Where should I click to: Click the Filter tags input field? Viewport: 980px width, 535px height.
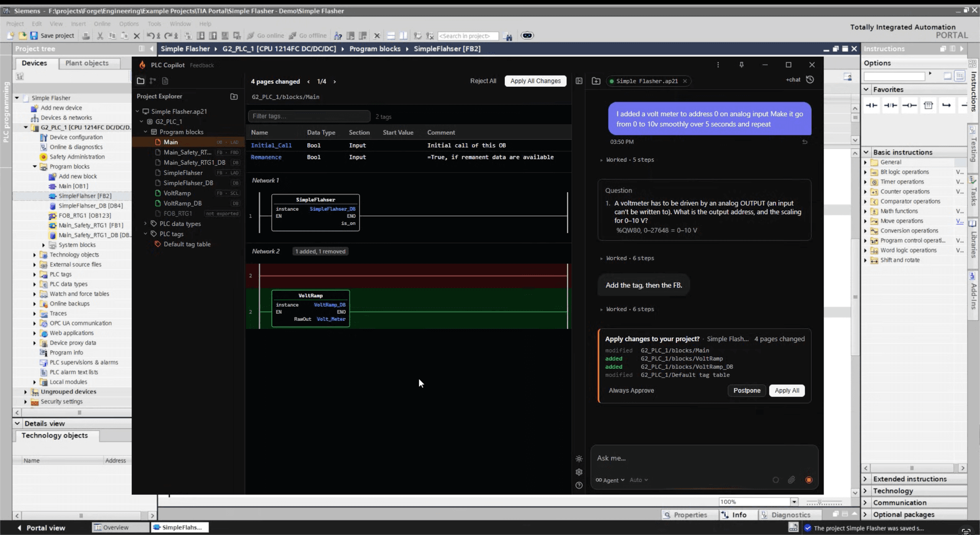pyautogui.click(x=309, y=116)
